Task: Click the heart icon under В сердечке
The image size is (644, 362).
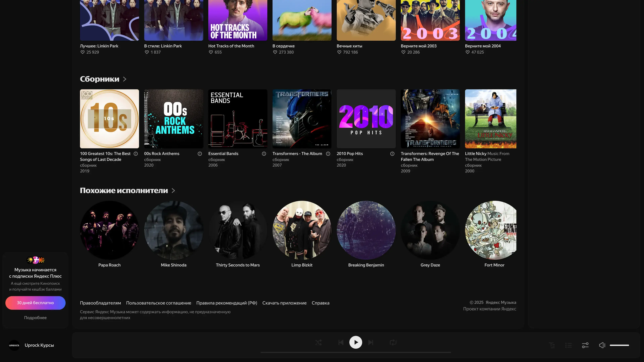Action: [x=275, y=52]
